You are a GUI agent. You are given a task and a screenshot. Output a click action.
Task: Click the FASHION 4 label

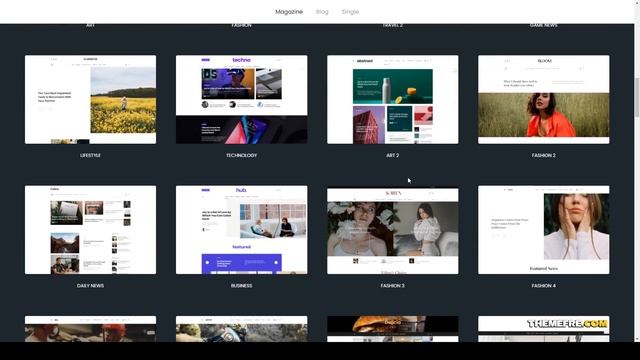click(x=544, y=286)
